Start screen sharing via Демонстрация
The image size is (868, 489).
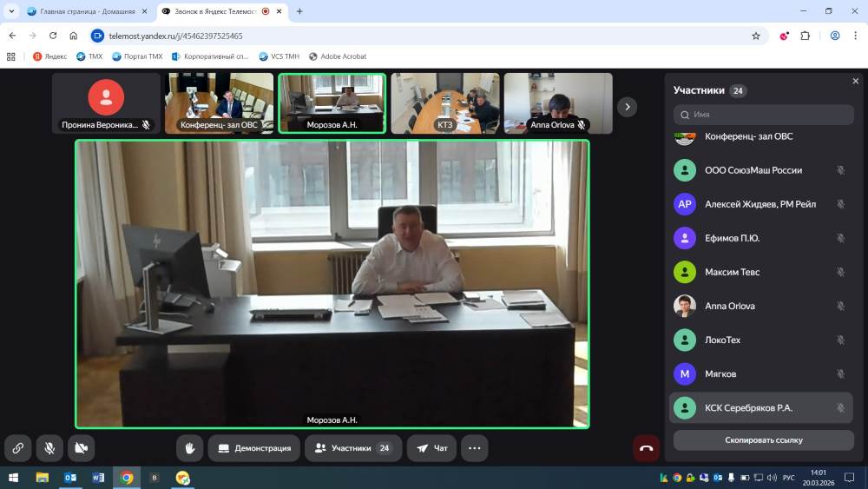coord(253,448)
